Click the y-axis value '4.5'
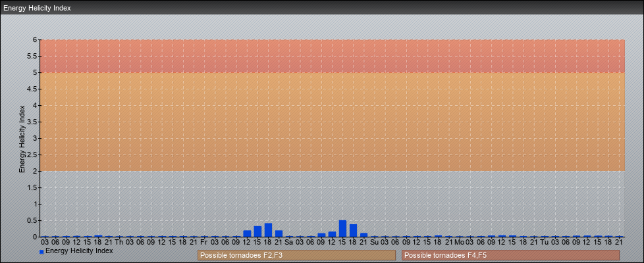644x263 pixels. tap(33, 89)
